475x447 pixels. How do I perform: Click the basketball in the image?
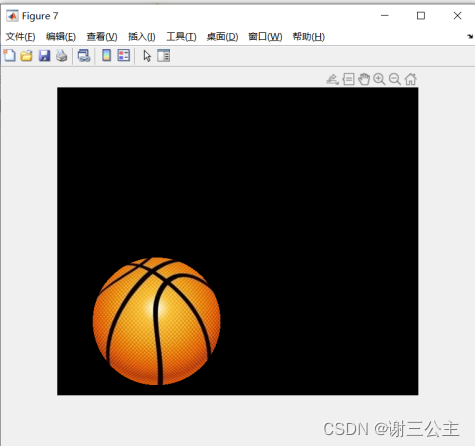[x=157, y=321]
